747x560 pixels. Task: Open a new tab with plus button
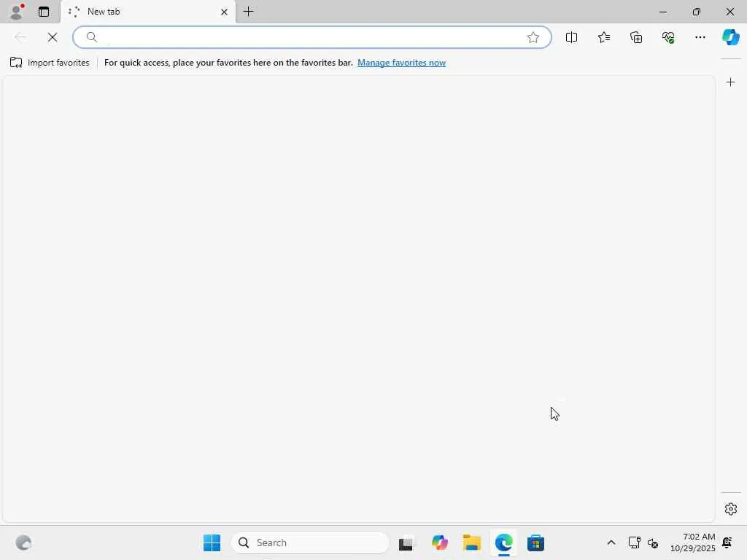point(248,12)
